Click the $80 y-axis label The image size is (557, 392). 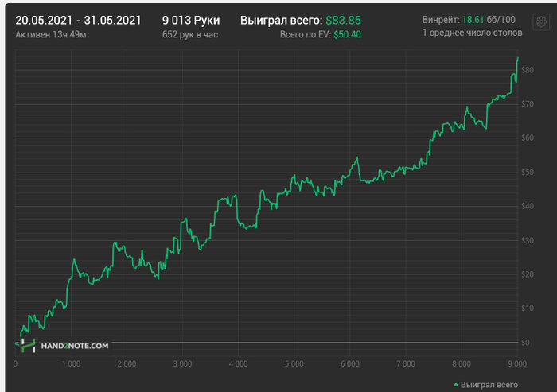pyautogui.click(x=528, y=70)
